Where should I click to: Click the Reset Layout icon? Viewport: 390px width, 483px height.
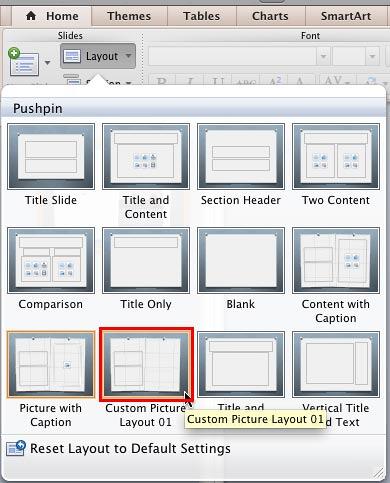coord(16,448)
